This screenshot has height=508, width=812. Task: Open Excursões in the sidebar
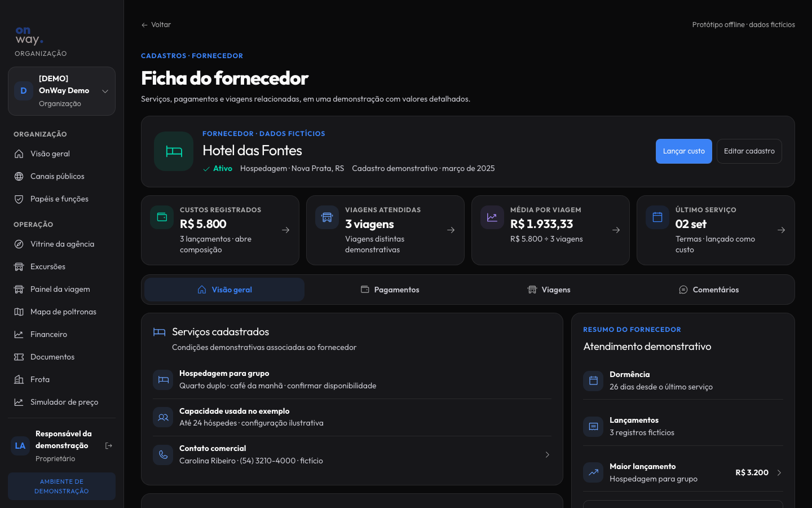coord(61,267)
